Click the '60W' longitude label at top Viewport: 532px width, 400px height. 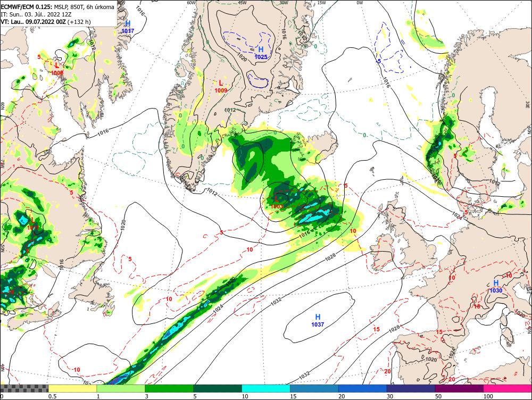click(x=192, y=3)
